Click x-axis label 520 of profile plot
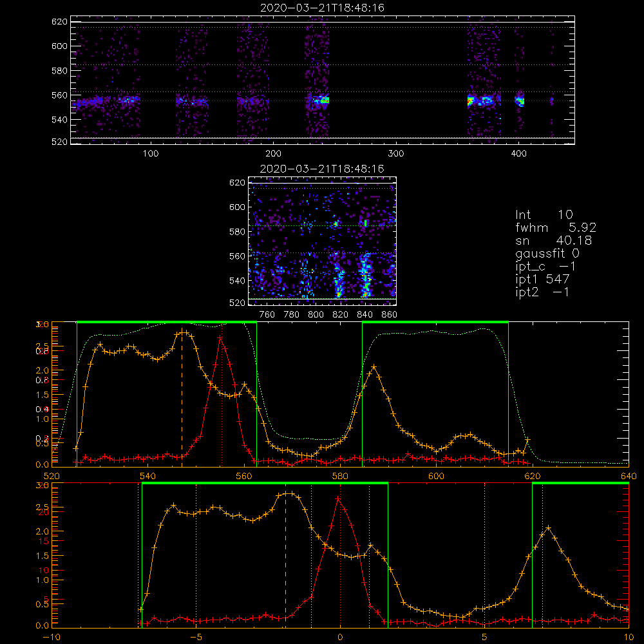This screenshot has height=644, width=644. 52,476
